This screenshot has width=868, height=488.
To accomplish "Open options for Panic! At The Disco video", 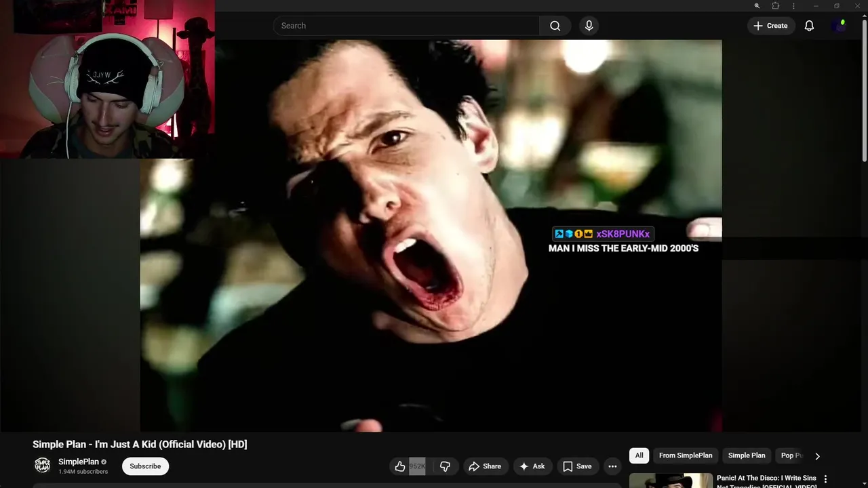I will 825,479.
